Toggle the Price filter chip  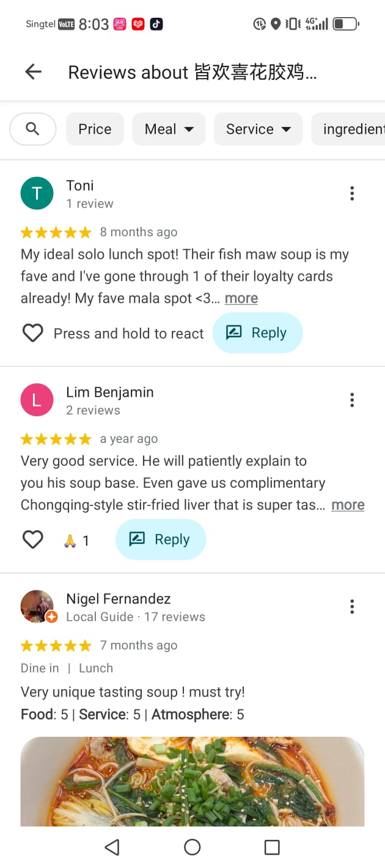95,129
